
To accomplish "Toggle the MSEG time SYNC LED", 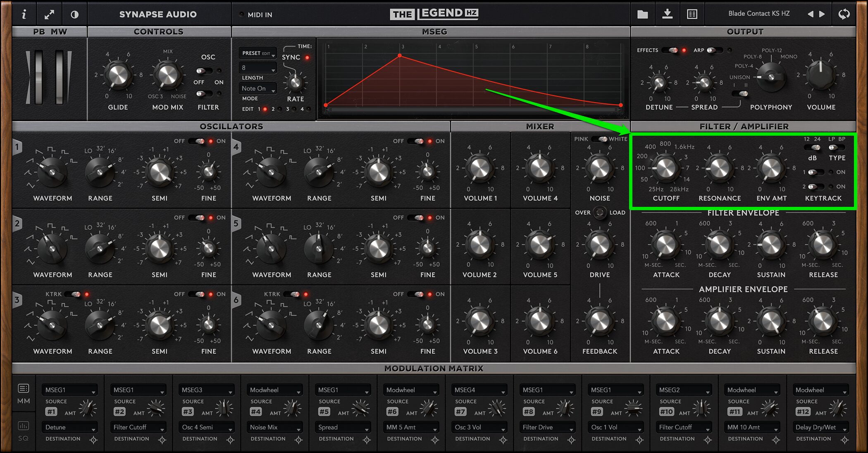I will (307, 58).
